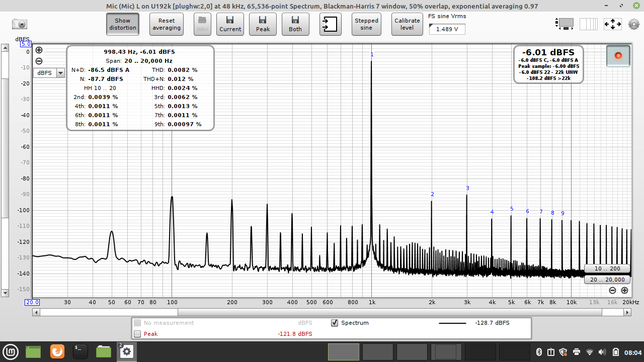Click the 5.0 top axis limit field
This screenshot has width=644, height=362.
click(26, 44)
